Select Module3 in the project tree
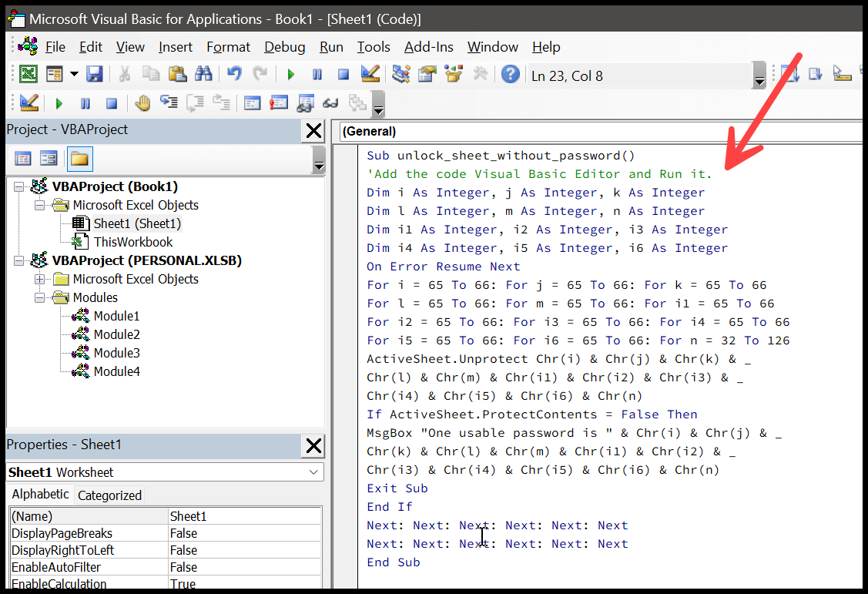Image resolution: width=868 pixels, height=594 pixels. tap(116, 353)
